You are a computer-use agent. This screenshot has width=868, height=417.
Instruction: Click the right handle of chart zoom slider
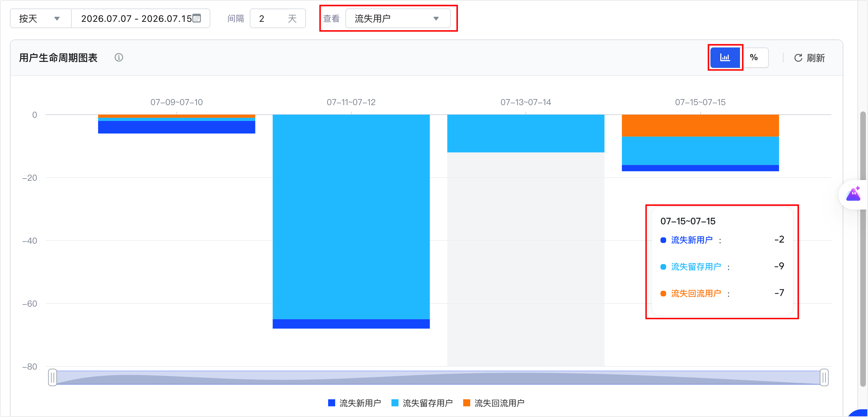pos(824,378)
